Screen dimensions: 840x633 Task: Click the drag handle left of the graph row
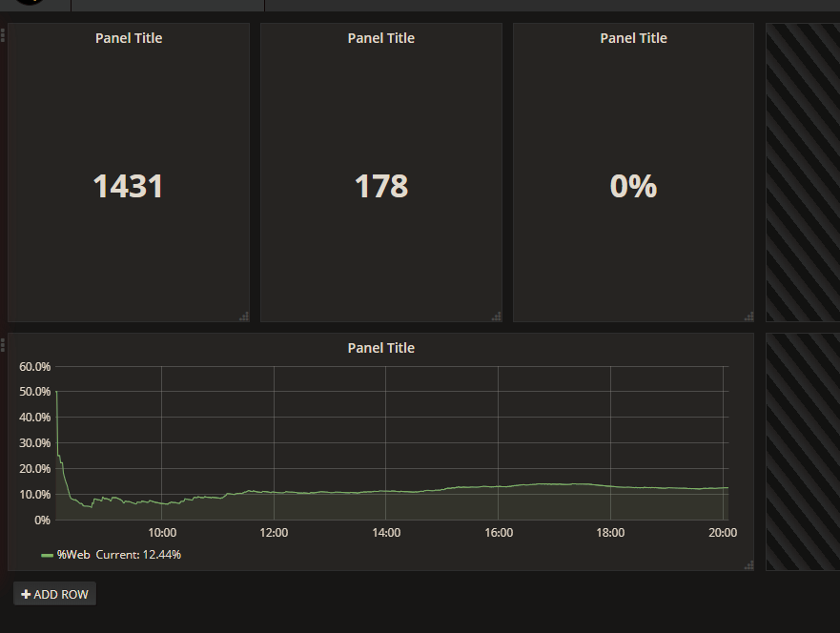(x=3, y=346)
